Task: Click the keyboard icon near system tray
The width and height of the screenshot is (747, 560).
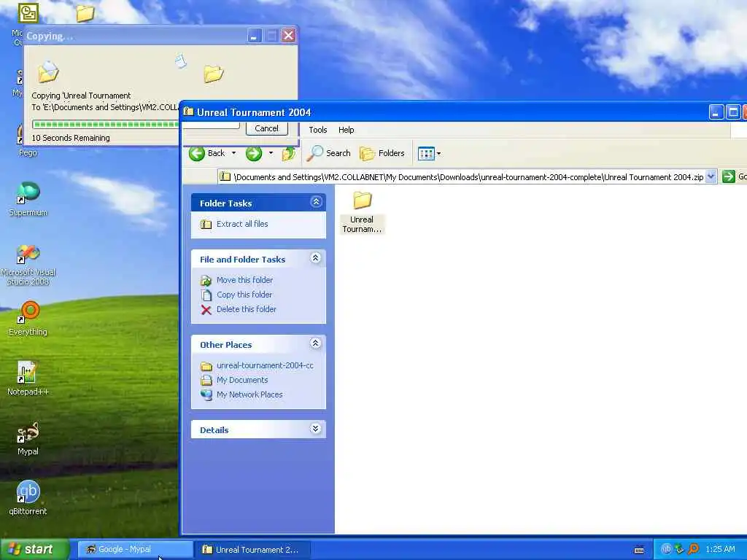Action: (x=639, y=550)
